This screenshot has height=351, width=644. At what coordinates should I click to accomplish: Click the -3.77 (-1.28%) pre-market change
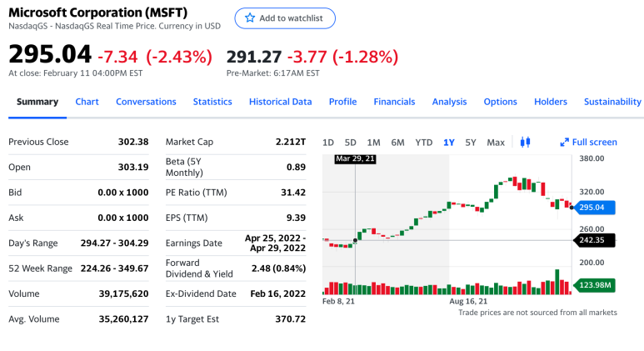click(342, 57)
